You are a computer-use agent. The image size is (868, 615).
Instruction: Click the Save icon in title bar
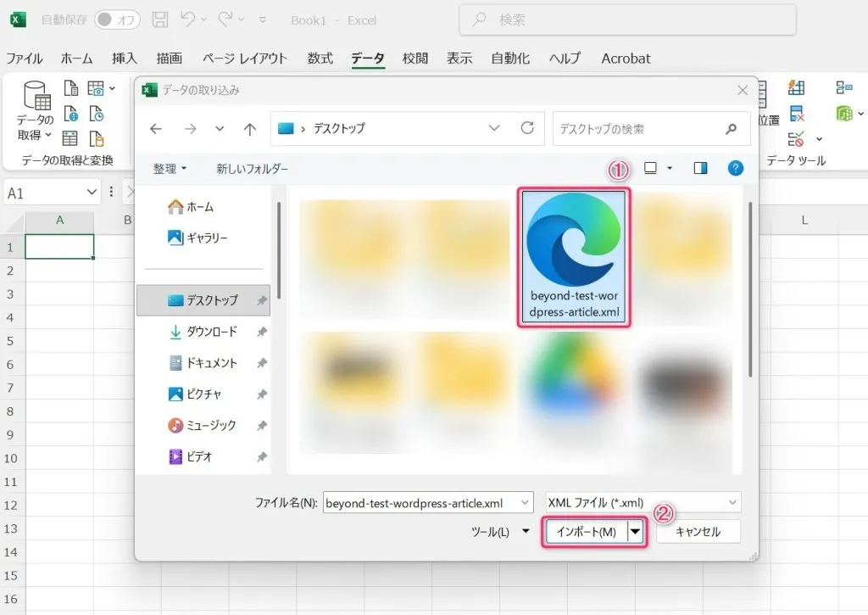pyautogui.click(x=160, y=20)
